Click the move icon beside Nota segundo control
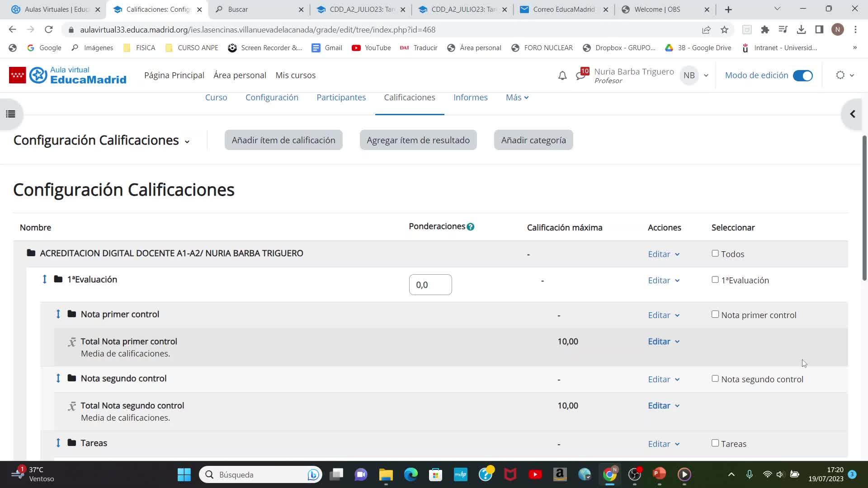 pyautogui.click(x=58, y=378)
